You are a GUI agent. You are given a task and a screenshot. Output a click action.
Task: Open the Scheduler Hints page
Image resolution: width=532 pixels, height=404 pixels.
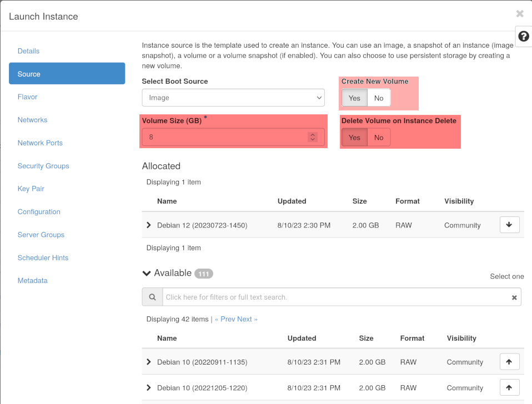pyautogui.click(x=43, y=257)
